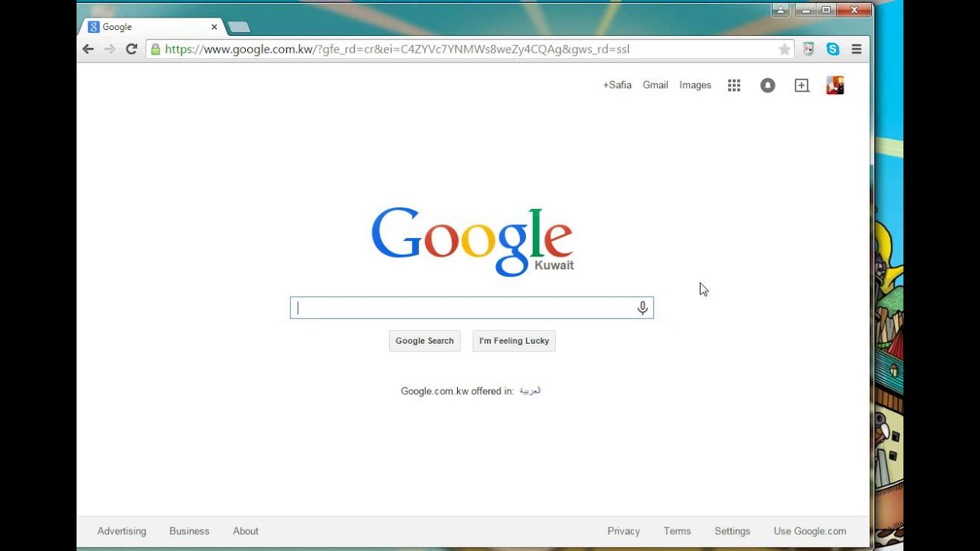Viewport: 980px width, 551px height.
Task: Start voice search with the microphone
Action: pos(642,308)
